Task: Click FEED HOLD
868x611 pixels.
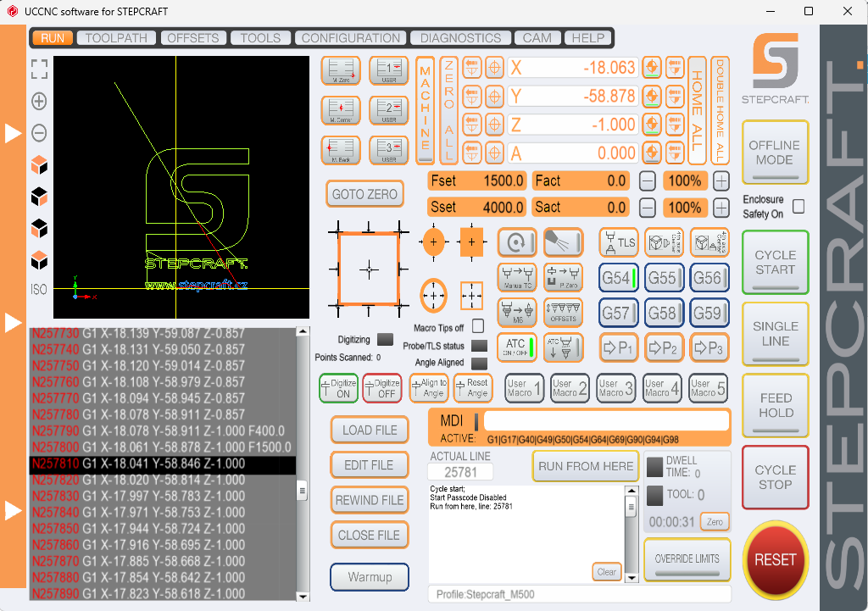Action: [775, 406]
